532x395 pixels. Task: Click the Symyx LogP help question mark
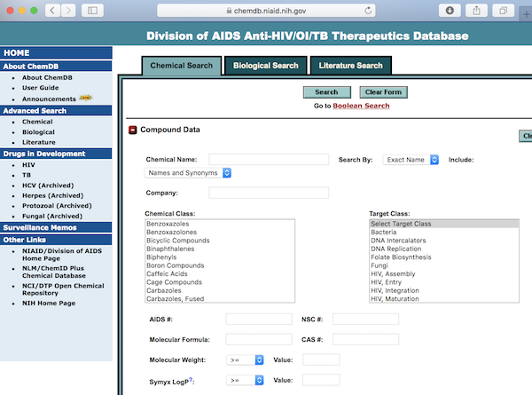pos(191,379)
